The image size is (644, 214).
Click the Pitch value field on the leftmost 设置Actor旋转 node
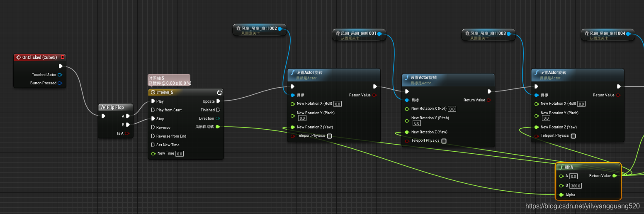click(303, 118)
